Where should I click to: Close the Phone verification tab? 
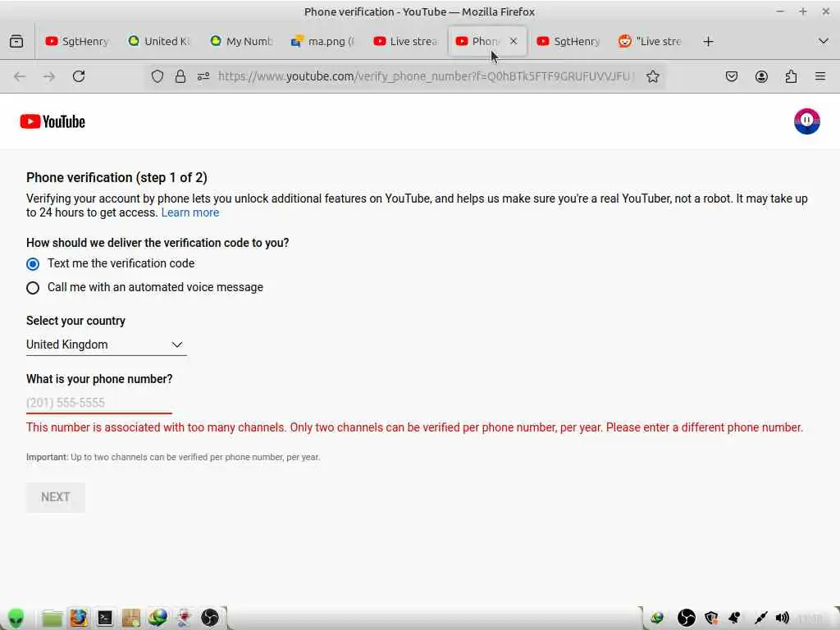pyautogui.click(x=514, y=41)
